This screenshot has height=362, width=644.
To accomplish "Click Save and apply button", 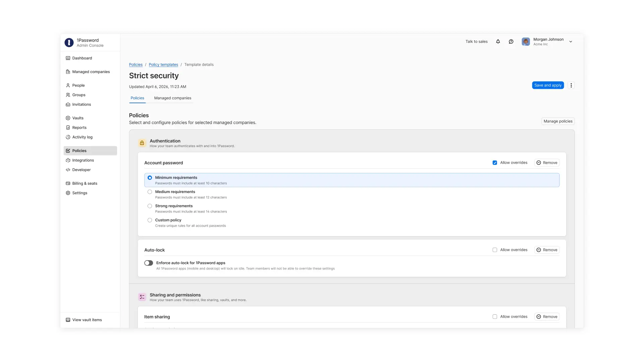I will [548, 85].
